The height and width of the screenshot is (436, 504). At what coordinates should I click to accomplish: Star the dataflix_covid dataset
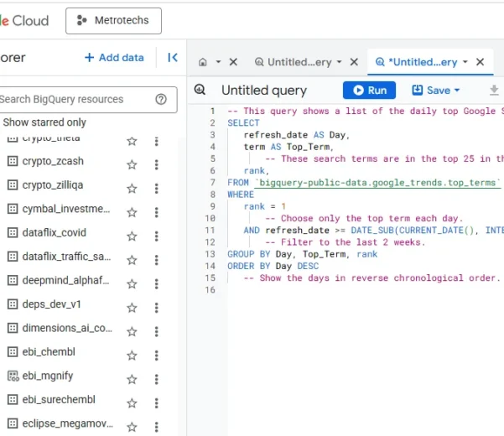coord(132,236)
